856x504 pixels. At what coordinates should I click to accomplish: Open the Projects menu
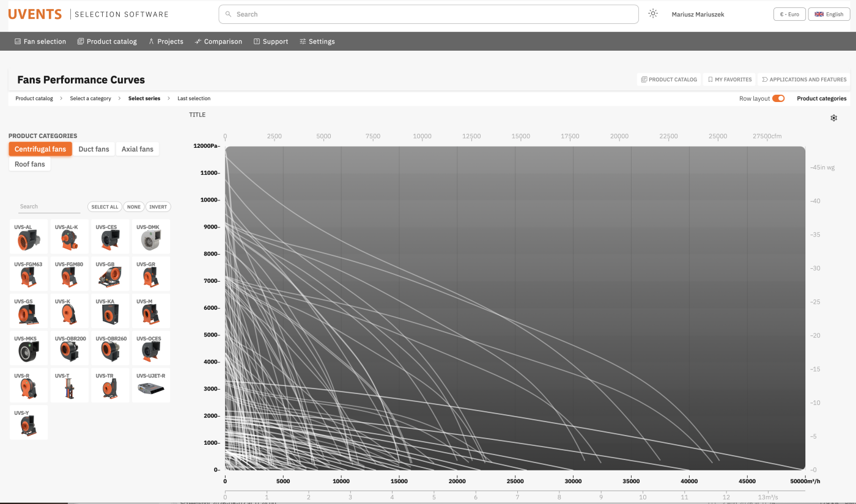(166, 42)
